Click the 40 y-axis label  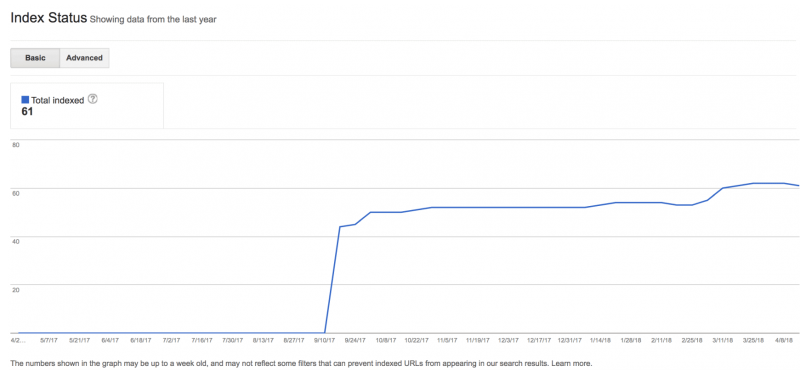click(x=16, y=242)
